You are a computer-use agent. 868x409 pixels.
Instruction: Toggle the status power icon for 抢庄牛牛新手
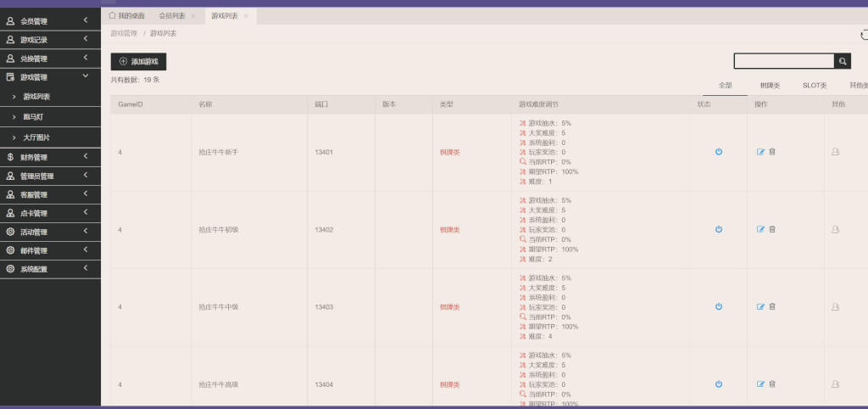pyautogui.click(x=719, y=152)
